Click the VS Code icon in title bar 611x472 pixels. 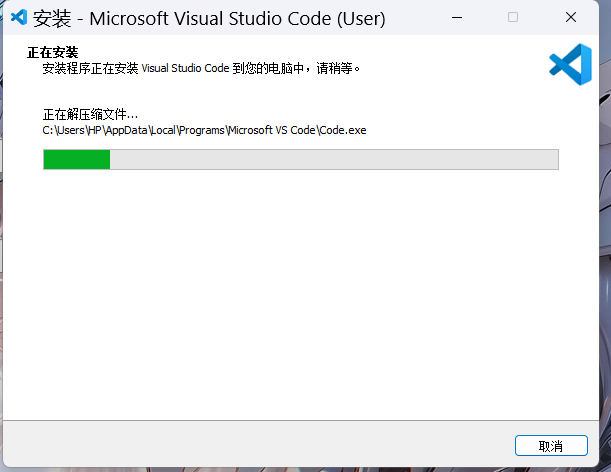click(x=19, y=17)
